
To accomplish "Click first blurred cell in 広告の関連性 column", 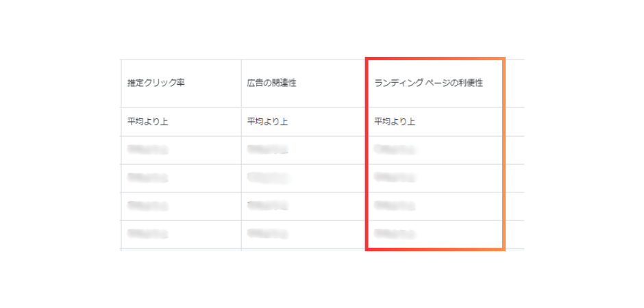I will 267,150.
